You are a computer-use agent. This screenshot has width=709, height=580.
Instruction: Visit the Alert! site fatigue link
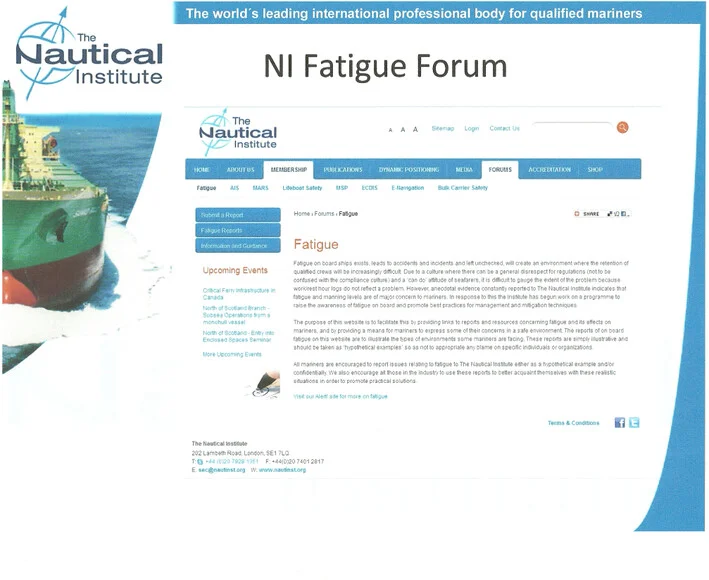coord(340,396)
